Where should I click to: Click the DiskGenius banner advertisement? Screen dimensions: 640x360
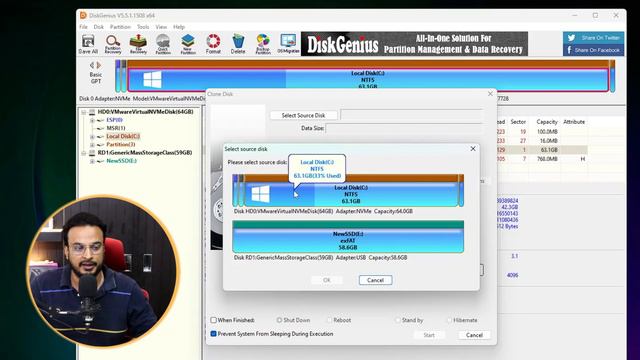click(x=414, y=44)
